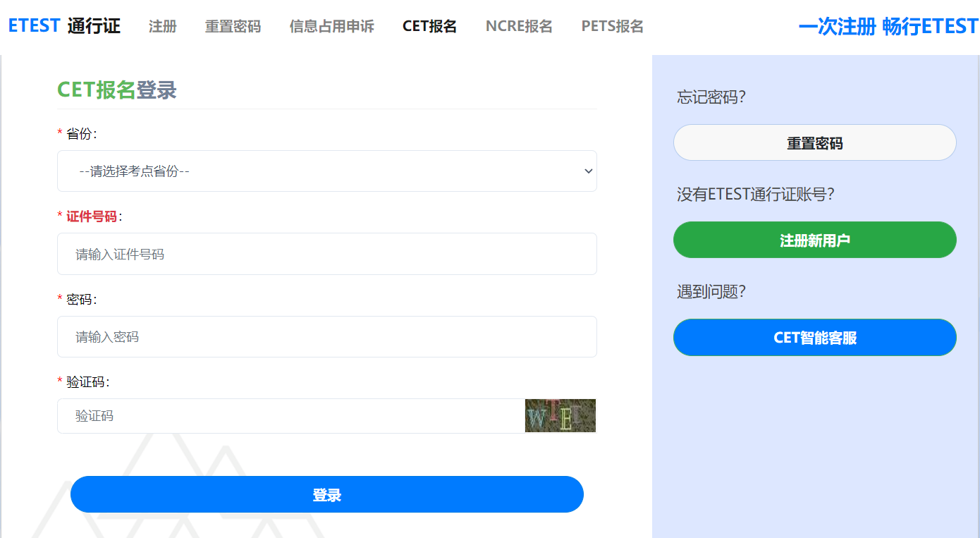The height and width of the screenshot is (538, 980).
Task: Click the 验证码 text input box
Action: click(290, 416)
